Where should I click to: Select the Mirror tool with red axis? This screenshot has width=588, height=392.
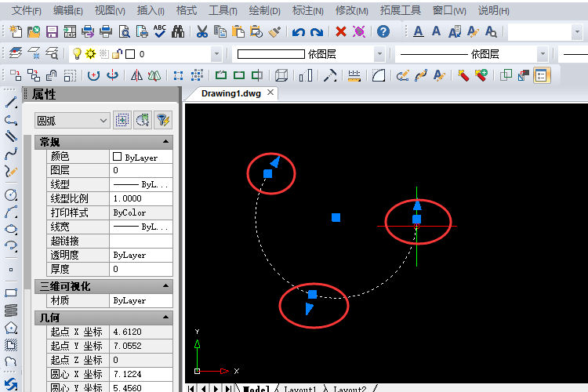(136, 75)
